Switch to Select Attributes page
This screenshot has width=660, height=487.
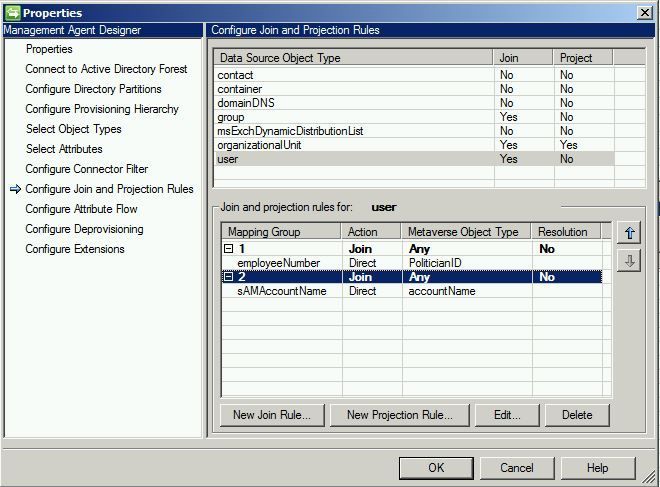[x=64, y=149]
